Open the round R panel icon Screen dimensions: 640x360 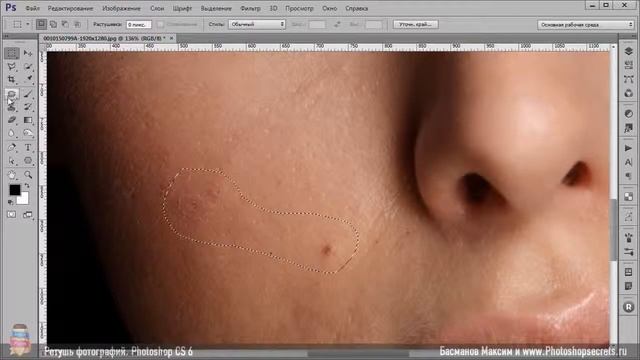coord(629,307)
